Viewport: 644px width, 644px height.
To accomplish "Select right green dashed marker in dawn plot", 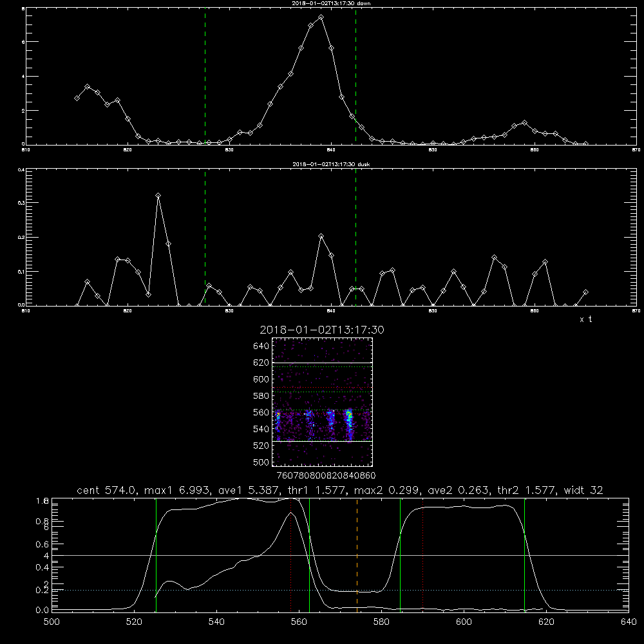I will [x=355, y=77].
